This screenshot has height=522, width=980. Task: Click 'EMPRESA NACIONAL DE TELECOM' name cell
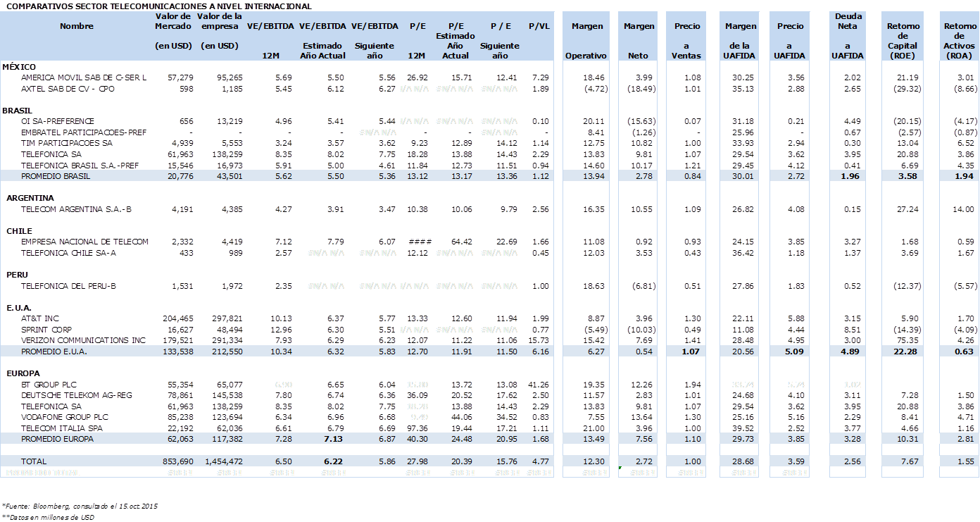[84, 242]
